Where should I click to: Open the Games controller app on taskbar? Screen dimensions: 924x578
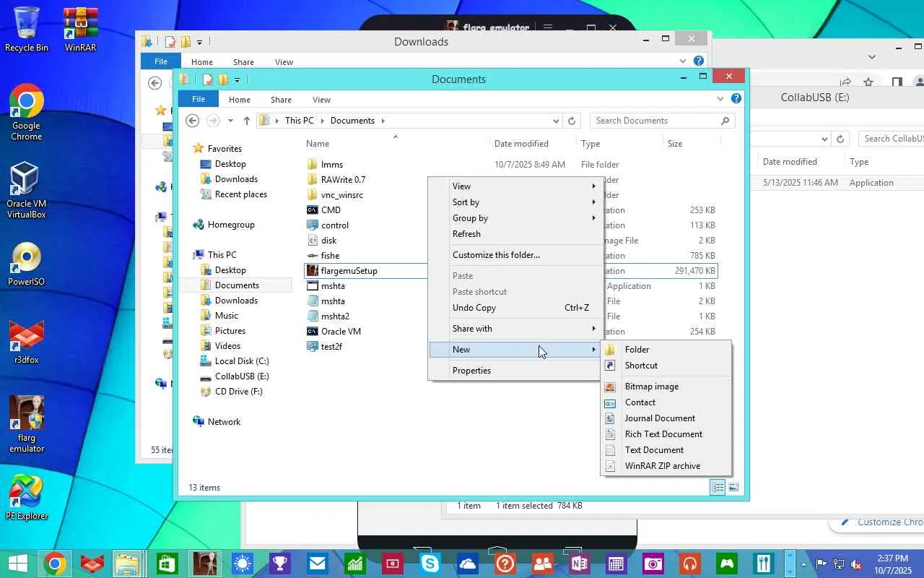(x=727, y=564)
